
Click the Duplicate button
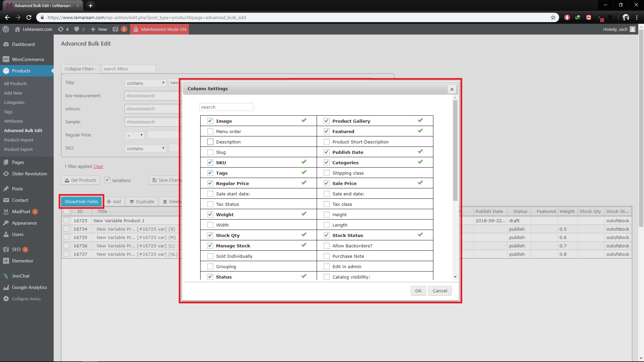142,201
